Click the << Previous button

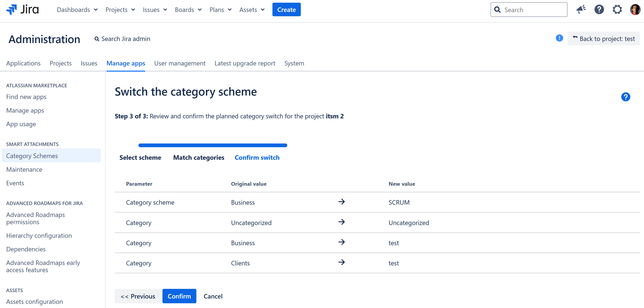[138, 296]
